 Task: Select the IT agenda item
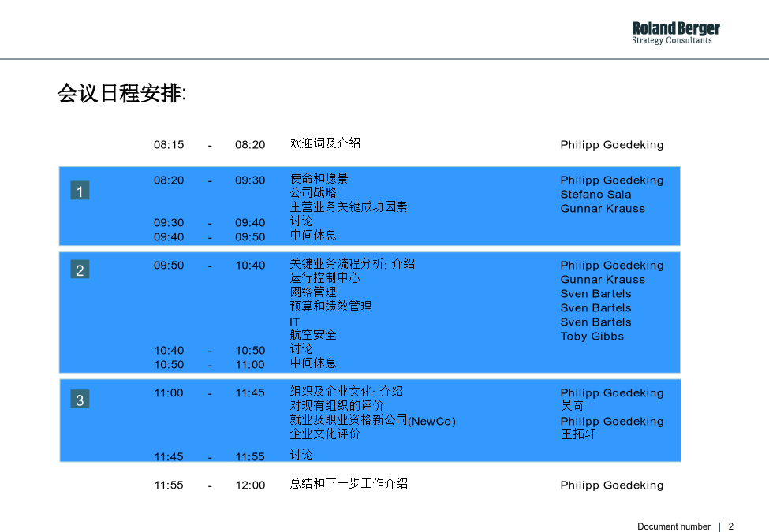pos(294,322)
